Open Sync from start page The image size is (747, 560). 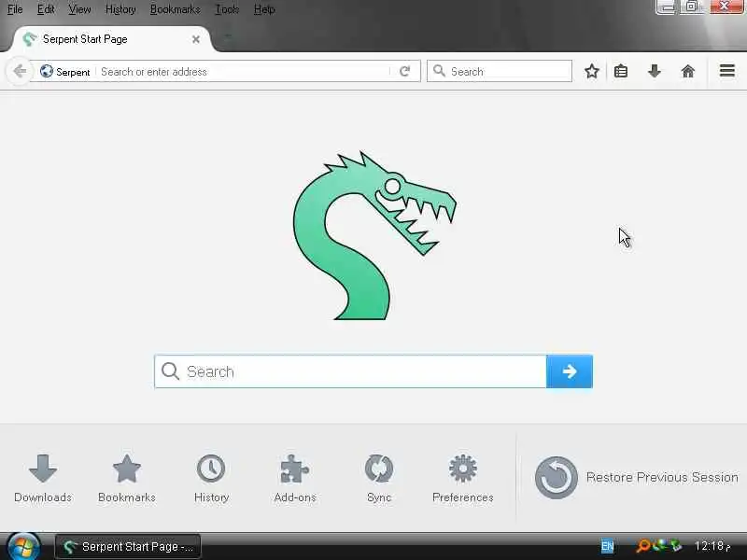click(379, 478)
